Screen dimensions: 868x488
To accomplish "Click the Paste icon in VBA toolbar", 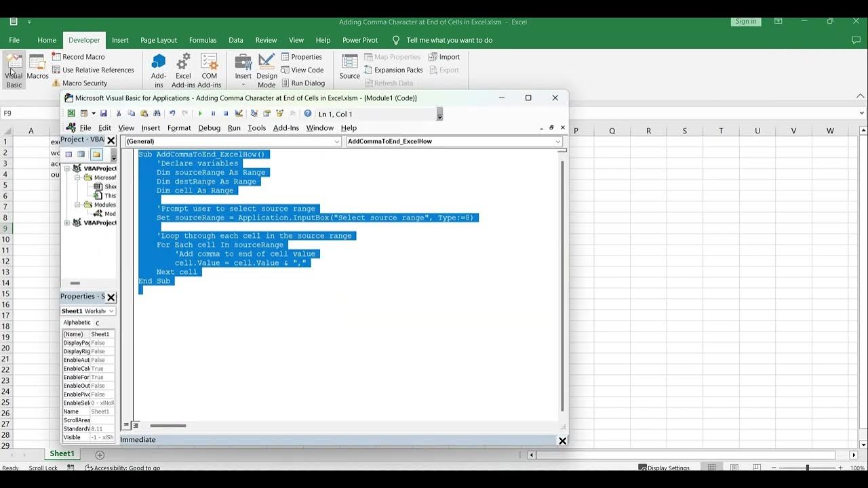I will (144, 113).
